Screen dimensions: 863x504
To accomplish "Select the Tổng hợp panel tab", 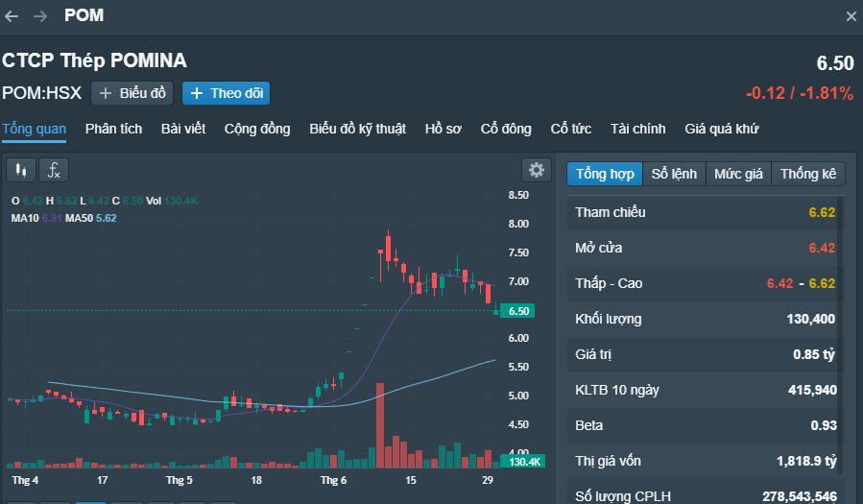I will point(605,174).
